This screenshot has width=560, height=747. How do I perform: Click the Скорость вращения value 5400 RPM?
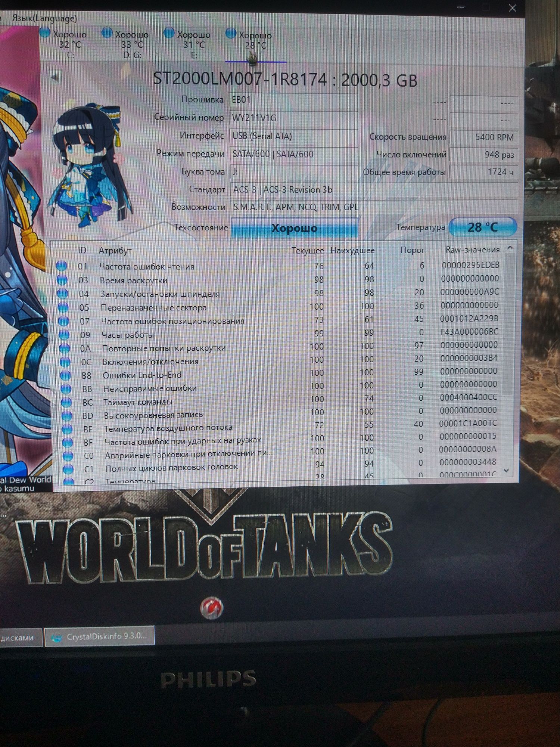483,137
